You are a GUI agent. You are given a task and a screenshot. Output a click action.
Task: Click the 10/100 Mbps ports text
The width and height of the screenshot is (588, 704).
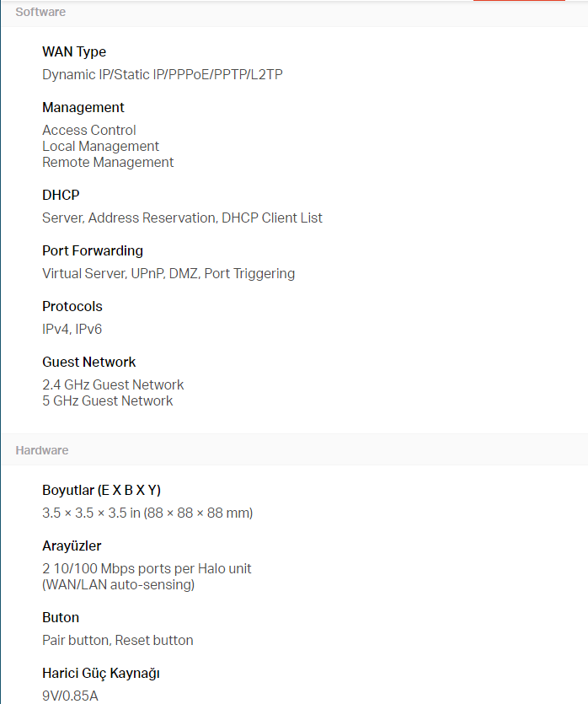[147, 569]
